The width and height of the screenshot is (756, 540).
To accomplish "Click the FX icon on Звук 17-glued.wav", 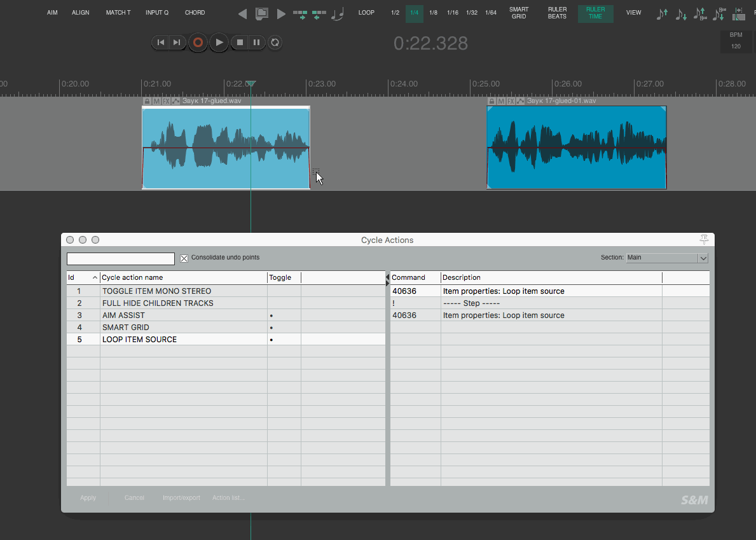I will coord(166,101).
